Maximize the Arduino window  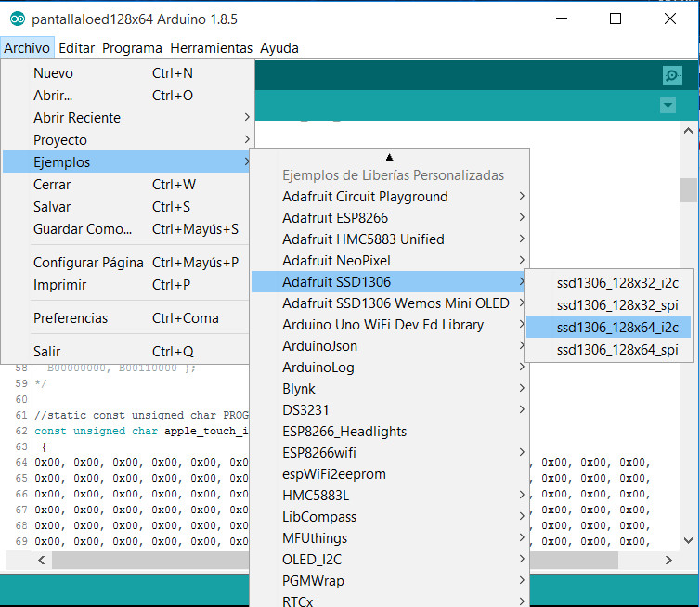tap(615, 19)
